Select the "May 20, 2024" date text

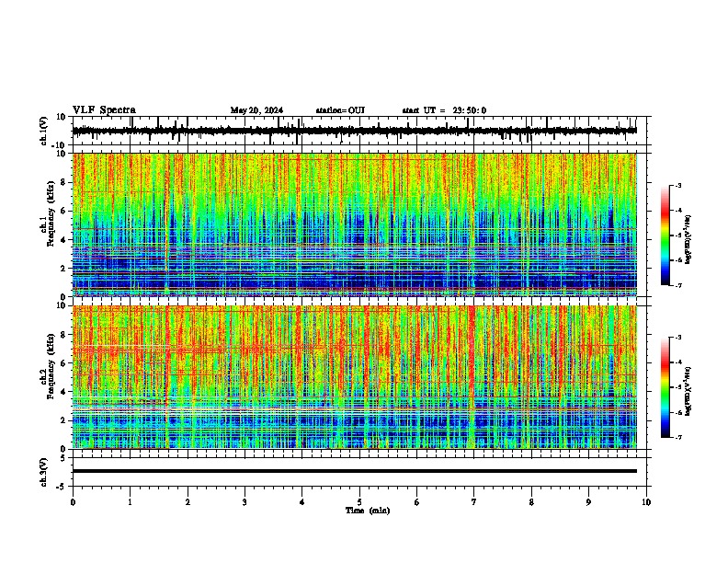click(256, 110)
